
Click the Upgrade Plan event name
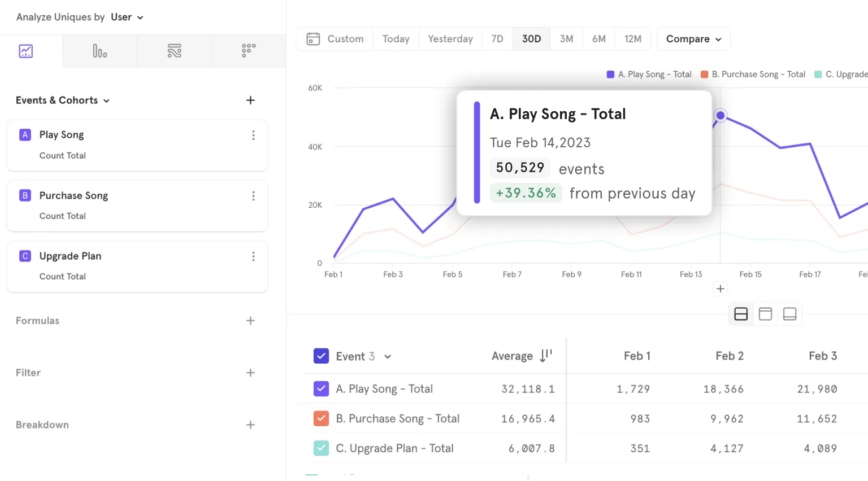point(70,256)
